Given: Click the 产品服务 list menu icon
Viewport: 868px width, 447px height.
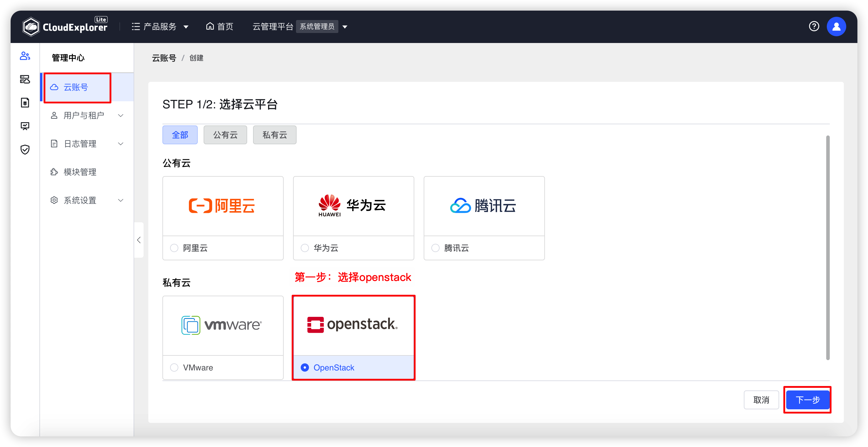Looking at the screenshot, I should pyautogui.click(x=136, y=26).
